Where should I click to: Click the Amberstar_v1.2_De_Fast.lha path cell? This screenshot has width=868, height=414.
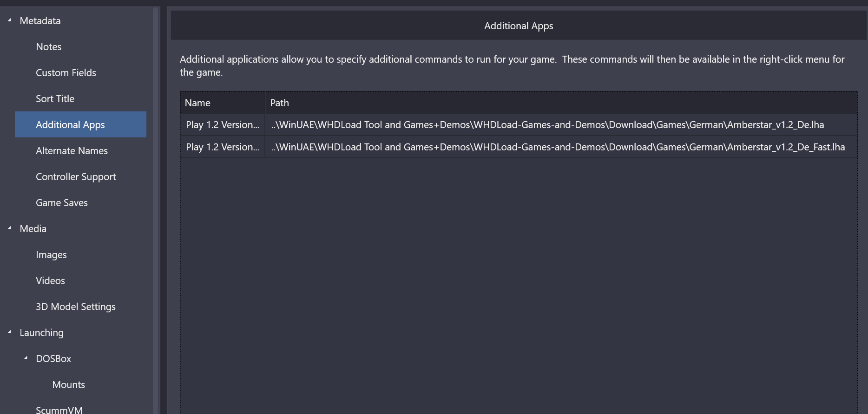pos(561,147)
